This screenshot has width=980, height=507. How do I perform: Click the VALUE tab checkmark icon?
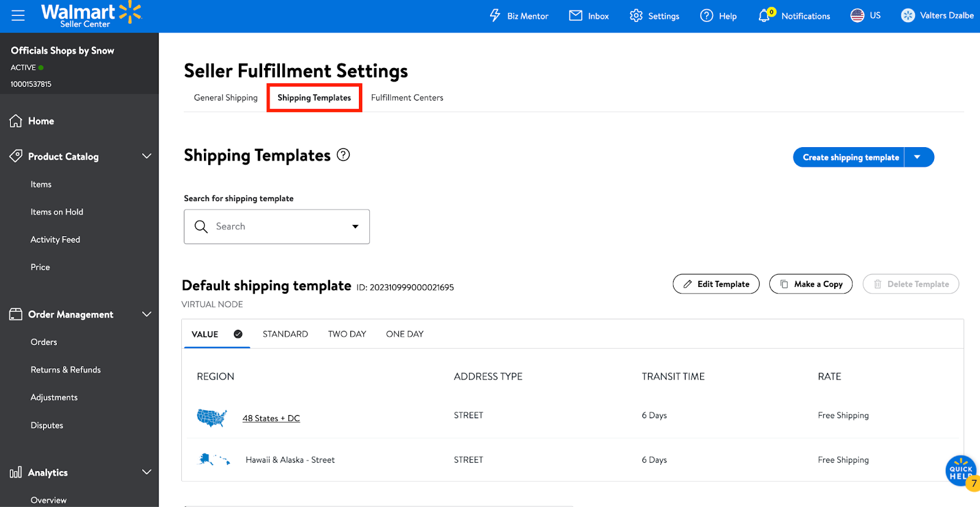pyautogui.click(x=238, y=334)
